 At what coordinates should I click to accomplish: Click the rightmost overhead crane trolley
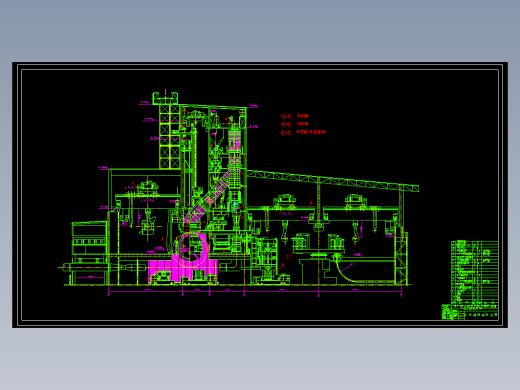[x=355, y=200]
